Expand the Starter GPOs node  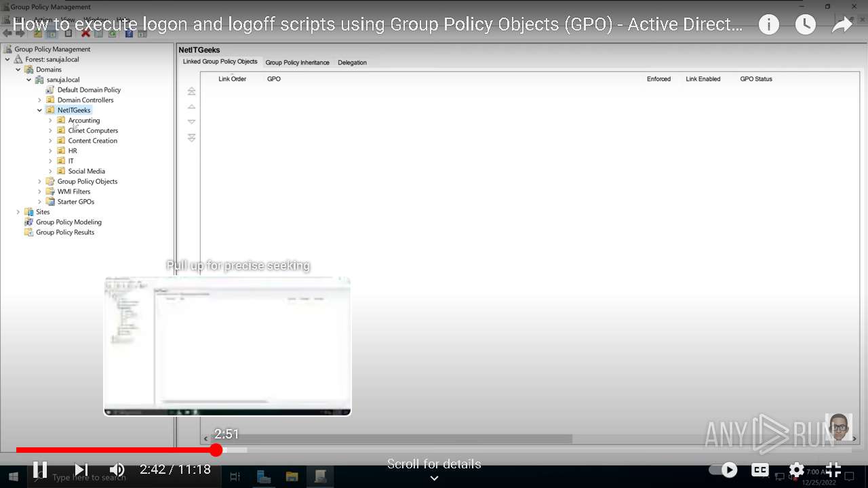click(x=40, y=202)
